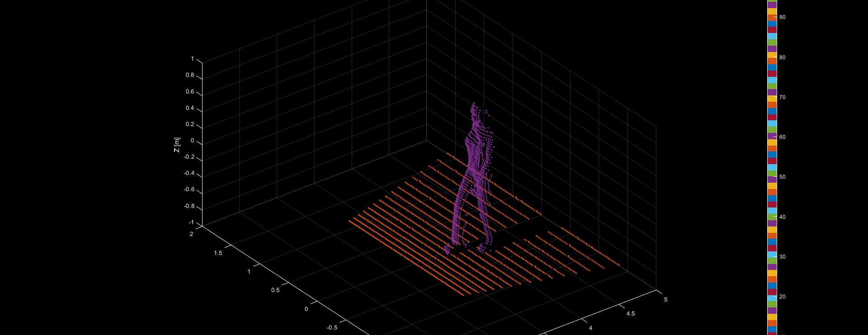Click the -0.8 tick label on the Z axis
Screen dimensions: 868x335
tap(189, 206)
